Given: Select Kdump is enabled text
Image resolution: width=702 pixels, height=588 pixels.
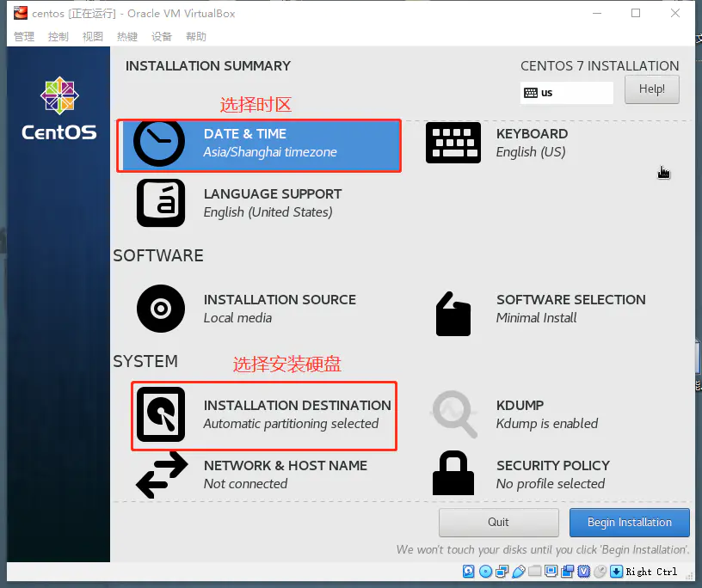Looking at the screenshot, I should coord(547,423).
